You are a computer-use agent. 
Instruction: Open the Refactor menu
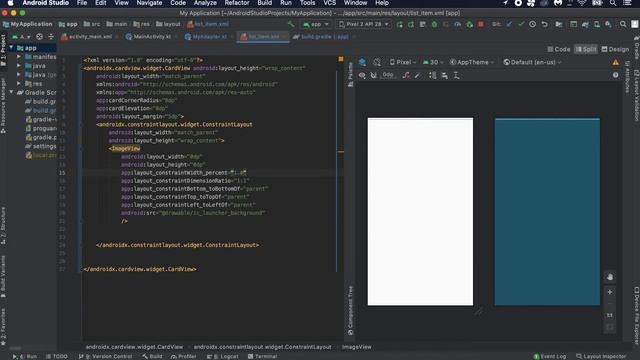(237, 3)
